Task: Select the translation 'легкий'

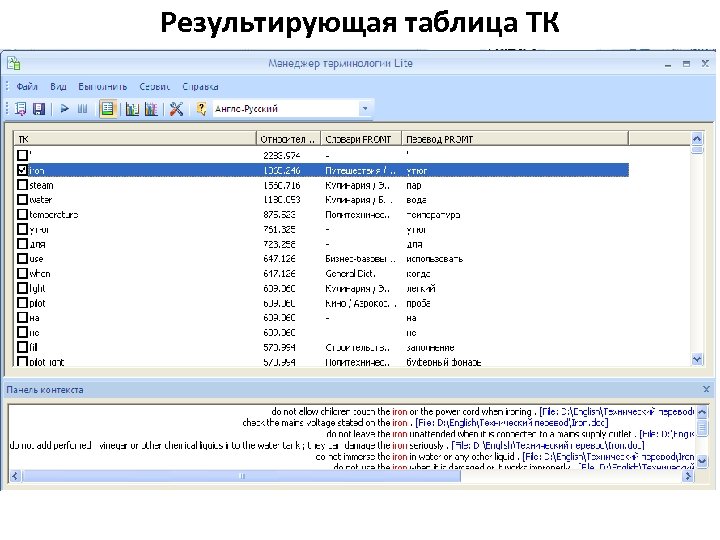Action: click(x=421, y=288)
